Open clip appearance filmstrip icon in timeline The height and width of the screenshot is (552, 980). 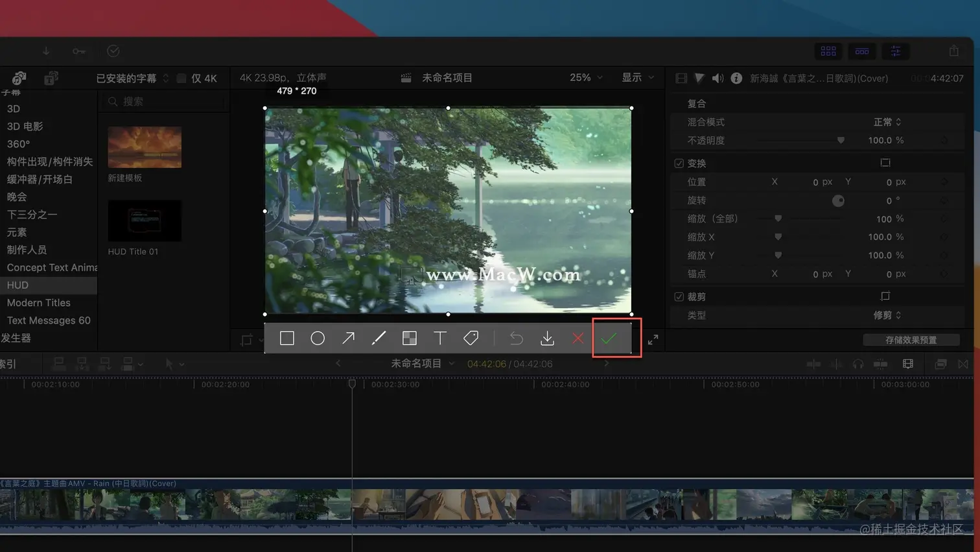pyautogui.click(x=908, y=365)
